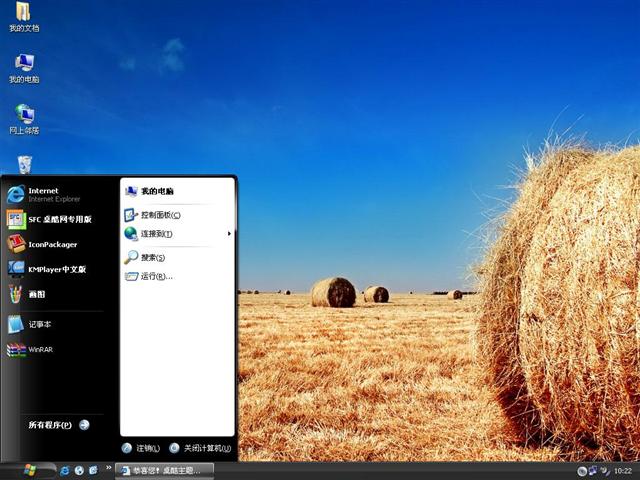Click the network computers tray icon
Image resolution: width=640 pixels, height=480 pixels.
(593, 471)
